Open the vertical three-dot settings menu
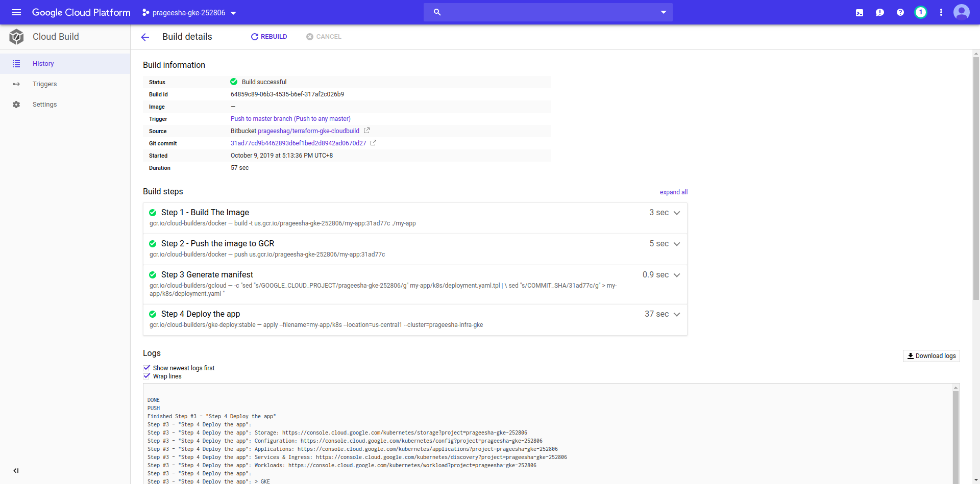Image resolution: width=980 pixels, height=484 pixels. (x=941, y=12)
